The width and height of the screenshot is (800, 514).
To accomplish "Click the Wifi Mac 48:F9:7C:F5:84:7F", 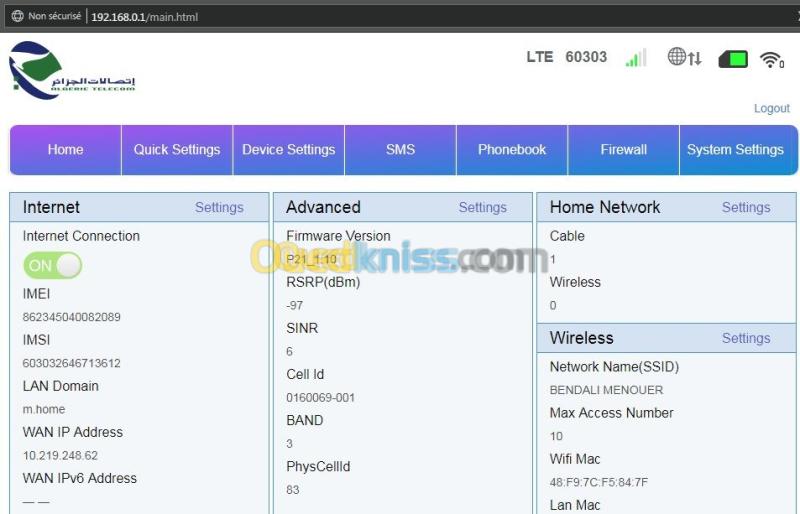I will [599, 482].
